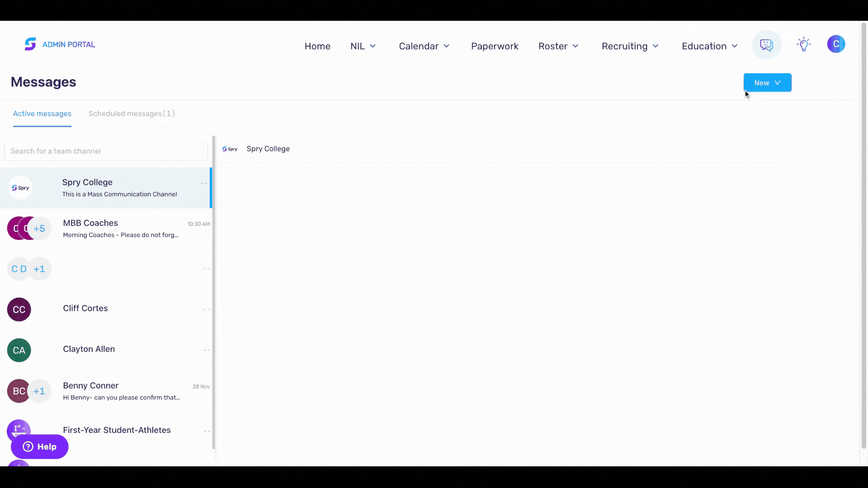The width and height of the screenshot is (868, 488).
Task: Click the BC avatar for Benny Conner
Action: (19, 391)
